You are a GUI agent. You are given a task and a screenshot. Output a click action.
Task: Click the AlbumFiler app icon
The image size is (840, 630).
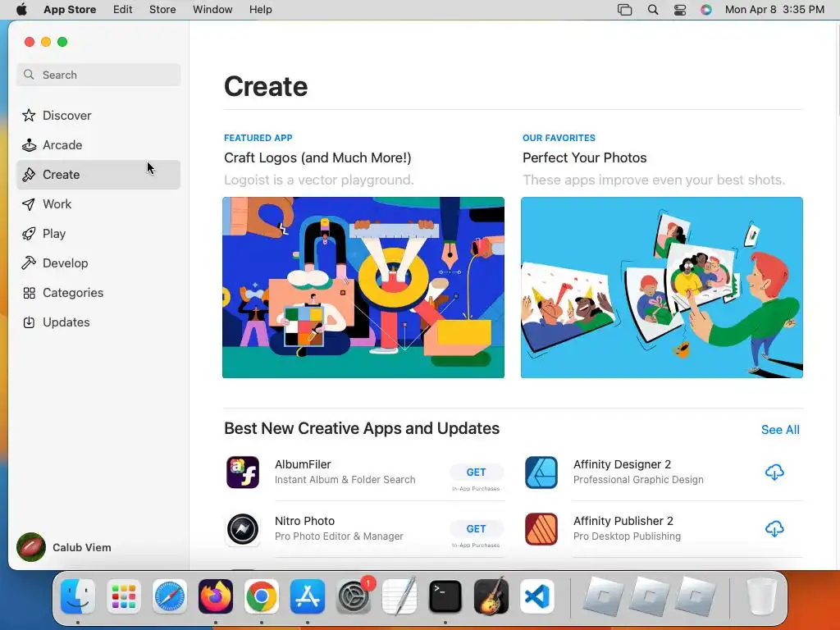pos(243,472)
